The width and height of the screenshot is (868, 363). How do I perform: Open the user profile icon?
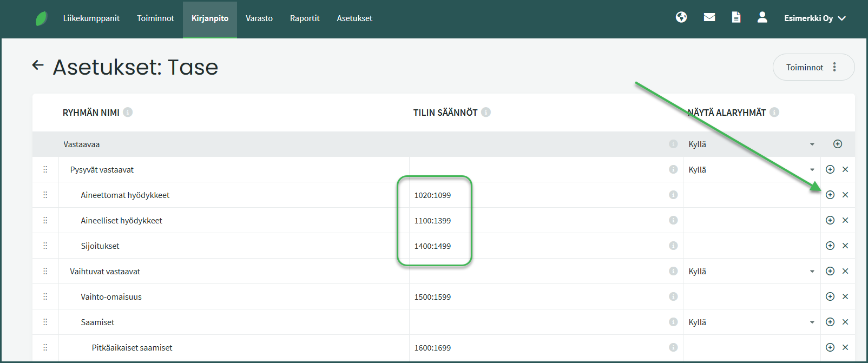tap(762, 17)
